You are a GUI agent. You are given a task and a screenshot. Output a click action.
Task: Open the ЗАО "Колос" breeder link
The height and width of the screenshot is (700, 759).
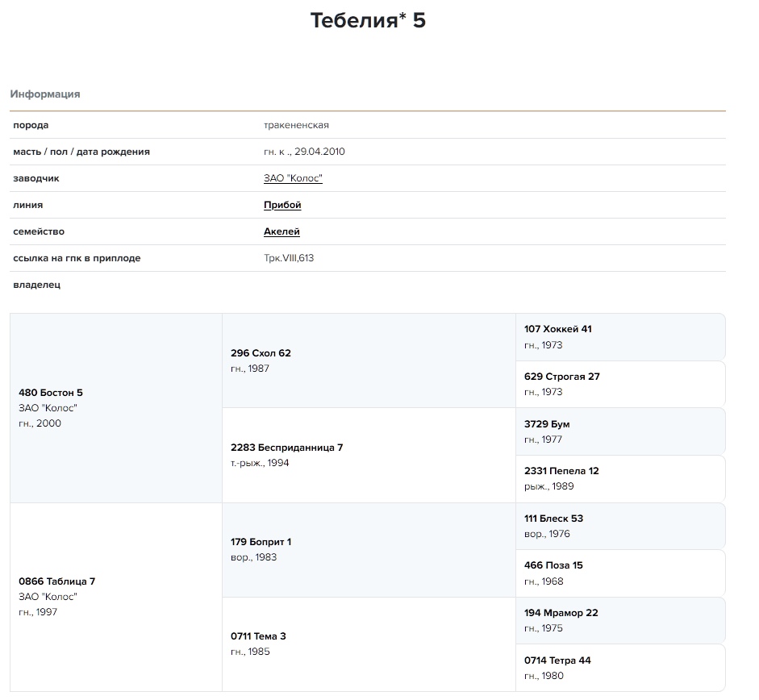click(x=293, y=178)
